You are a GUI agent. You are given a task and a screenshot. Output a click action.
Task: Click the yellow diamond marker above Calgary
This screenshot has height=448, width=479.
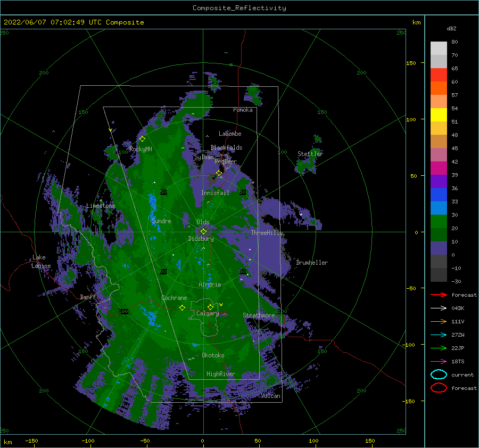coord(210,307)
